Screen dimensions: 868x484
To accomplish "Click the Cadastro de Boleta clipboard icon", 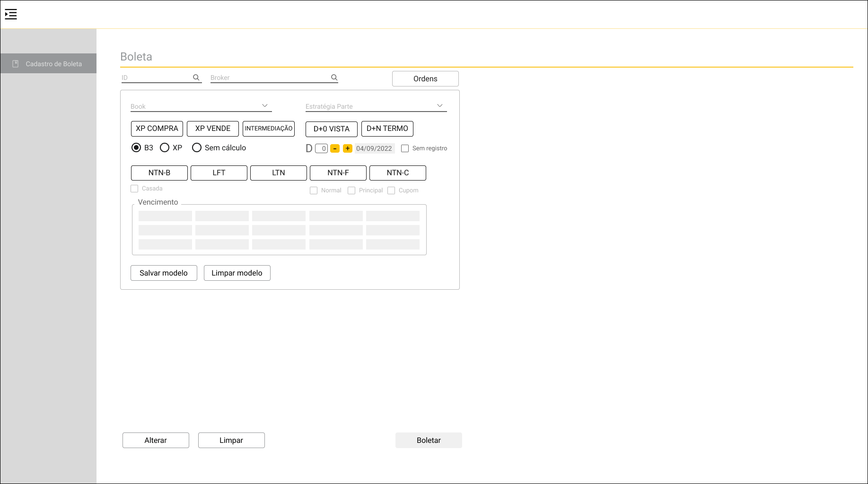I will [16, 64].
